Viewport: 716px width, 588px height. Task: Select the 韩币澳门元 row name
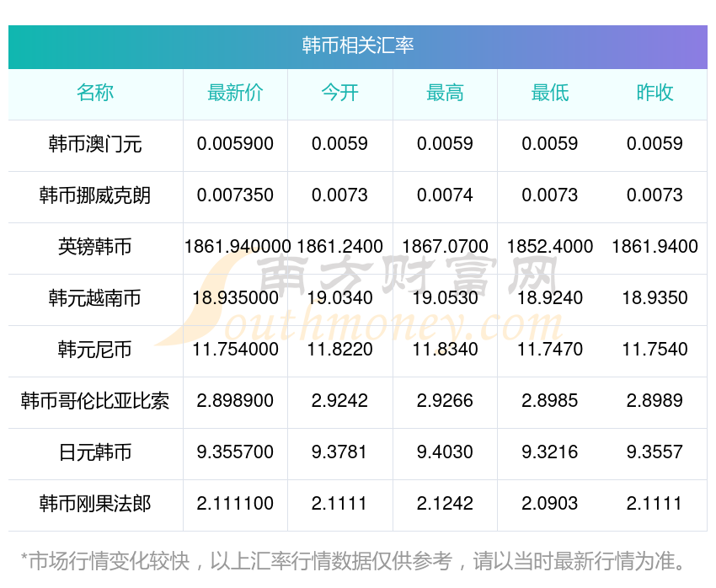coord(95,144)
